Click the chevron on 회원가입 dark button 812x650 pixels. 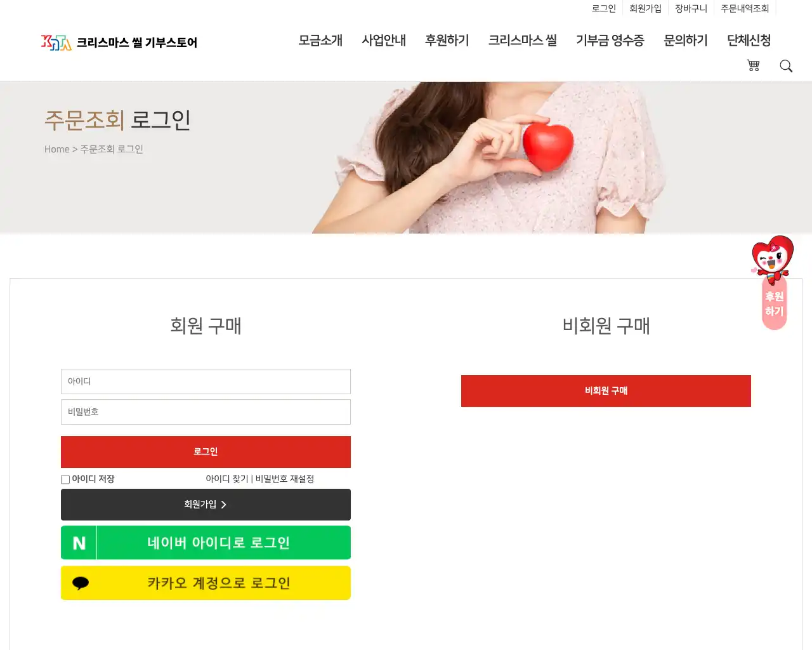223,505
